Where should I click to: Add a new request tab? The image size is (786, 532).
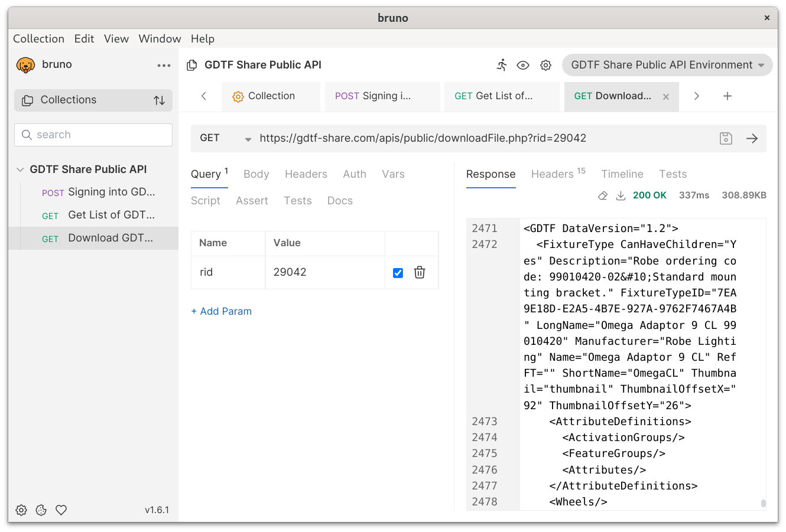[727, 96]
